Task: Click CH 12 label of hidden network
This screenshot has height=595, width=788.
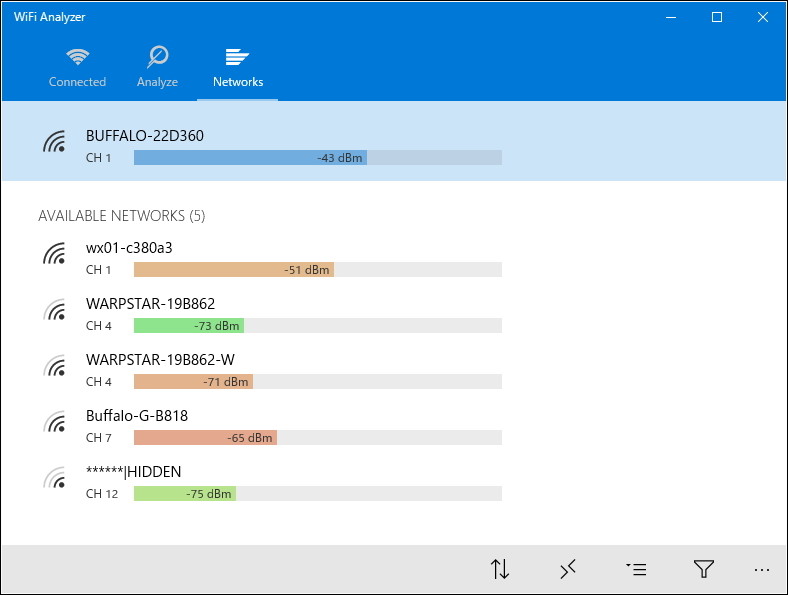Action: point(102,493)
